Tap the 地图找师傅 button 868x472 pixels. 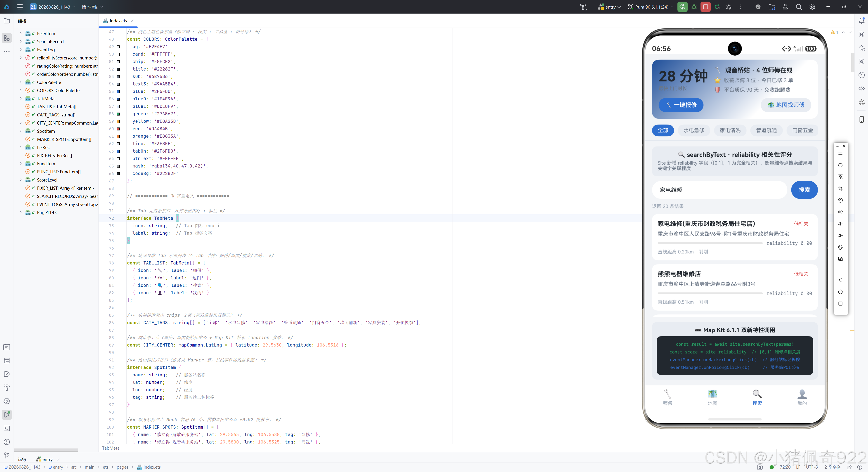tap(786, 105)
